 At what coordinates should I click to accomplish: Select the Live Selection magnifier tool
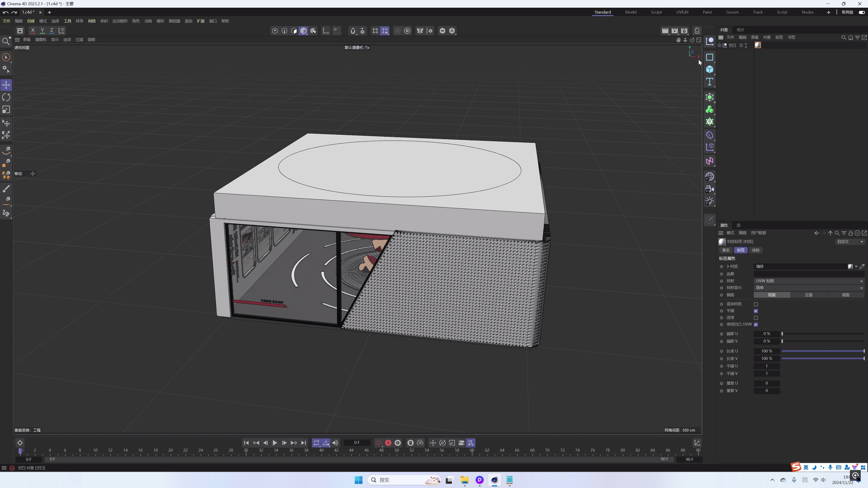[6, 41]
